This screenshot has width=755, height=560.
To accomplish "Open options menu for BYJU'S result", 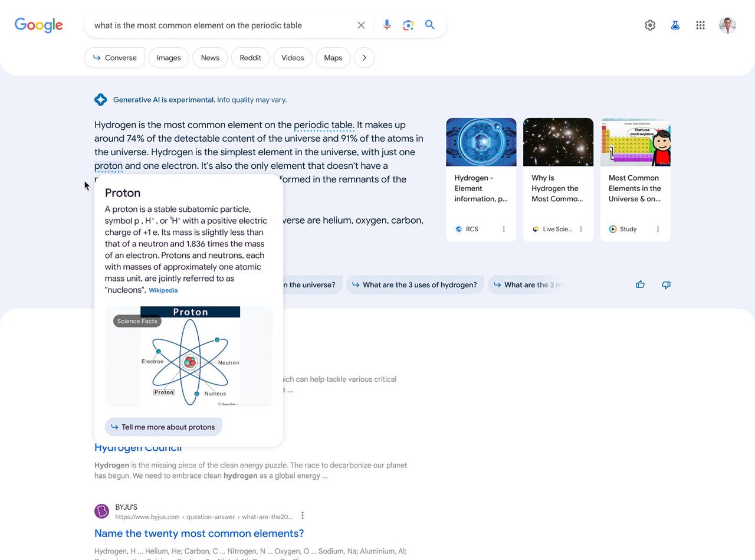I will [303, 515].
